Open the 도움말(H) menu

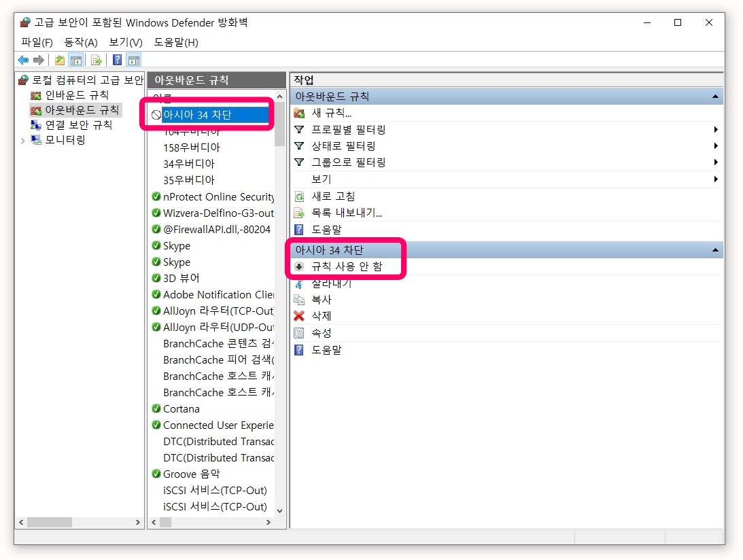176,43
